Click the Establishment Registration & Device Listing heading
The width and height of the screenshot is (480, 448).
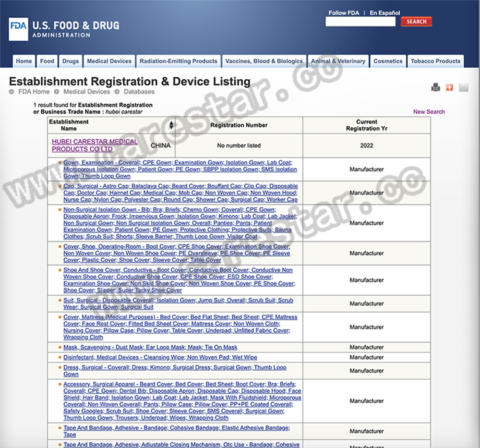(x=130, y=82)
